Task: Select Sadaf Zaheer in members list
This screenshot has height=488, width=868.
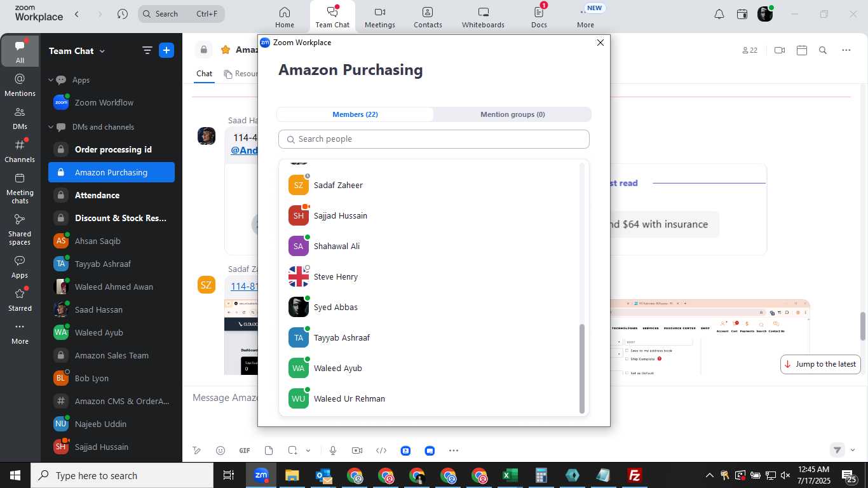Action: (429, 185)
